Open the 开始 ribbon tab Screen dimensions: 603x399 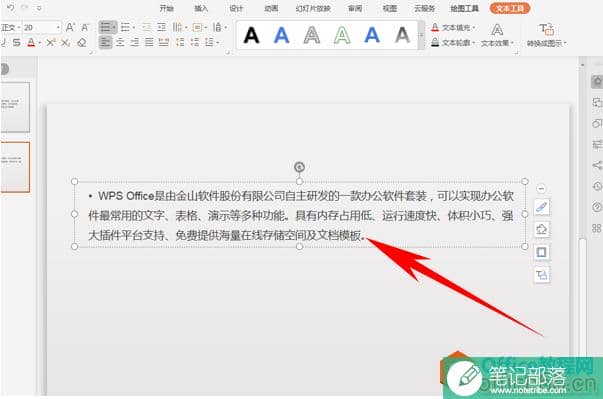pyautogui.click(x=167, y=8)
